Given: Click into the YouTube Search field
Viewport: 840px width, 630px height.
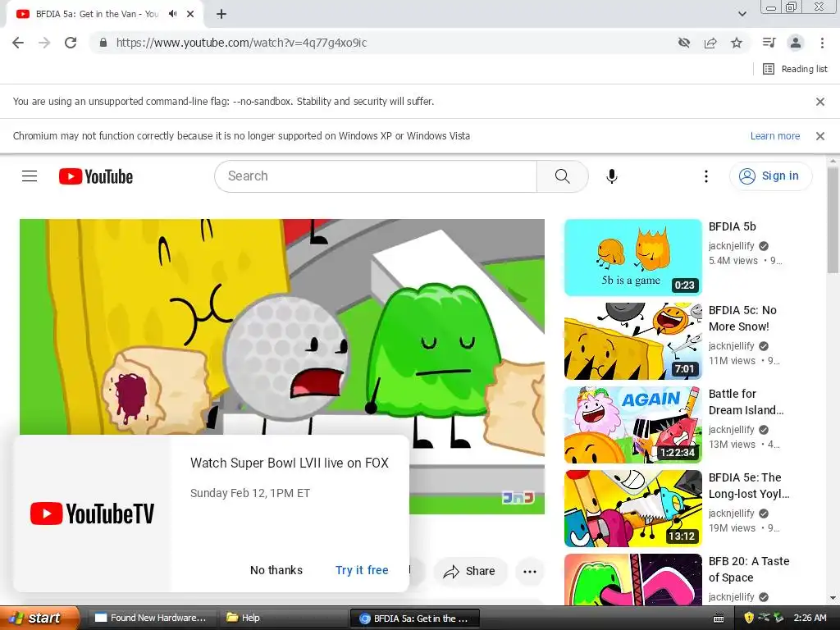Looking at the screenshot, I should point(376,176).
